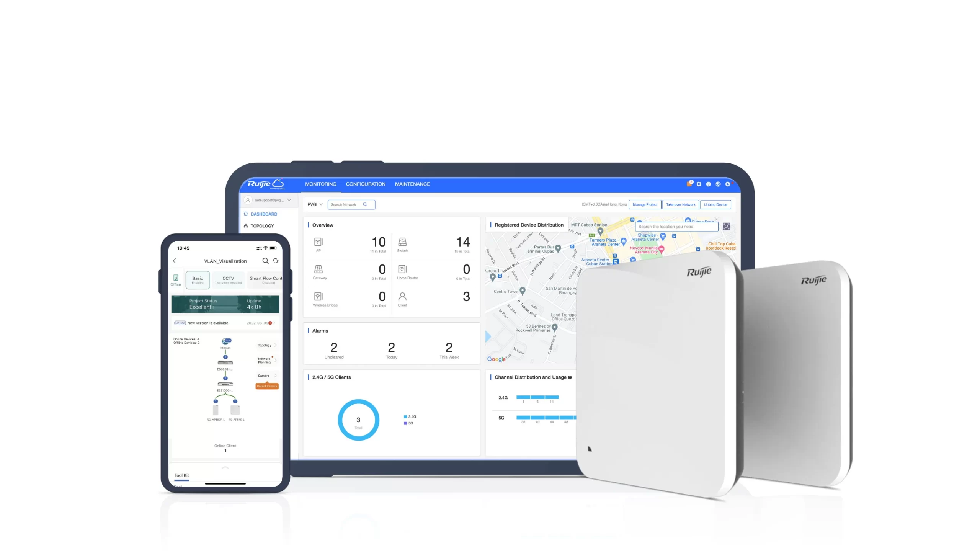The width and height of the screenshot is (980, 560).
Task: Toggle the CCTV tab on mobile app
Action: (x=228, y=279)
